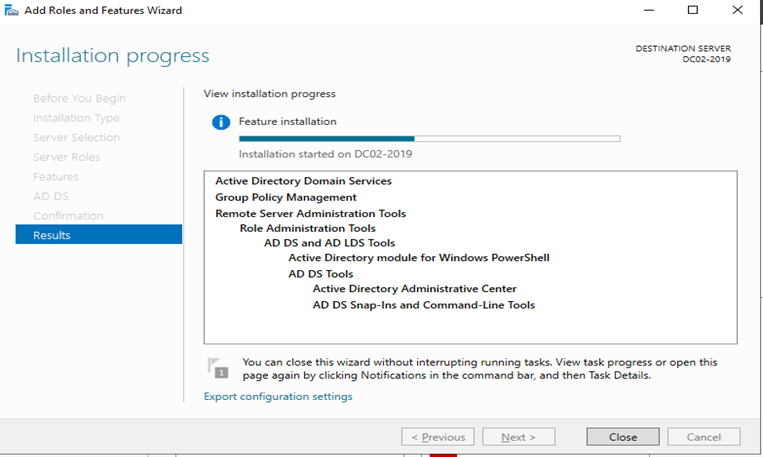Select Active Directory Administrative Center item
763x457 pixels.
click(x=414, y=289)
